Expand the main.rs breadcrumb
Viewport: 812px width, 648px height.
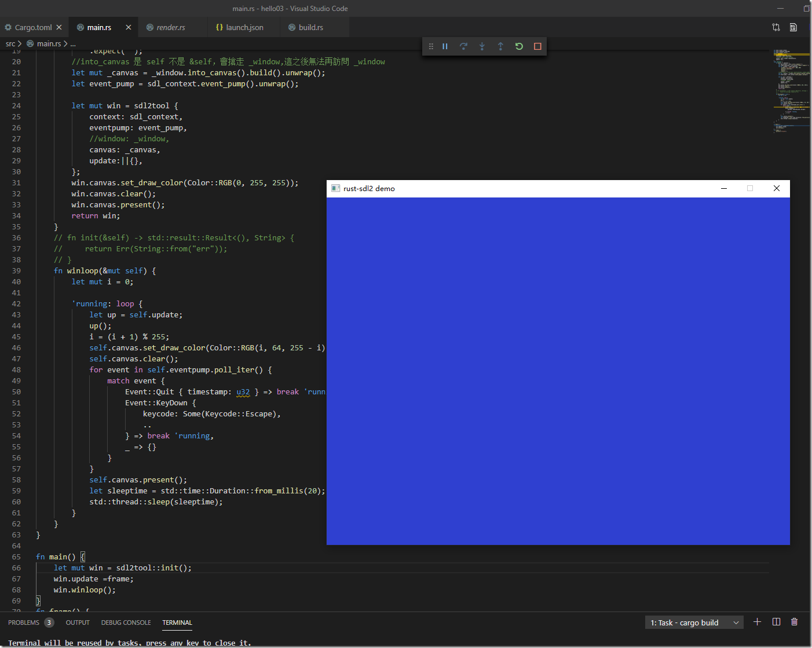coord(49,43)
